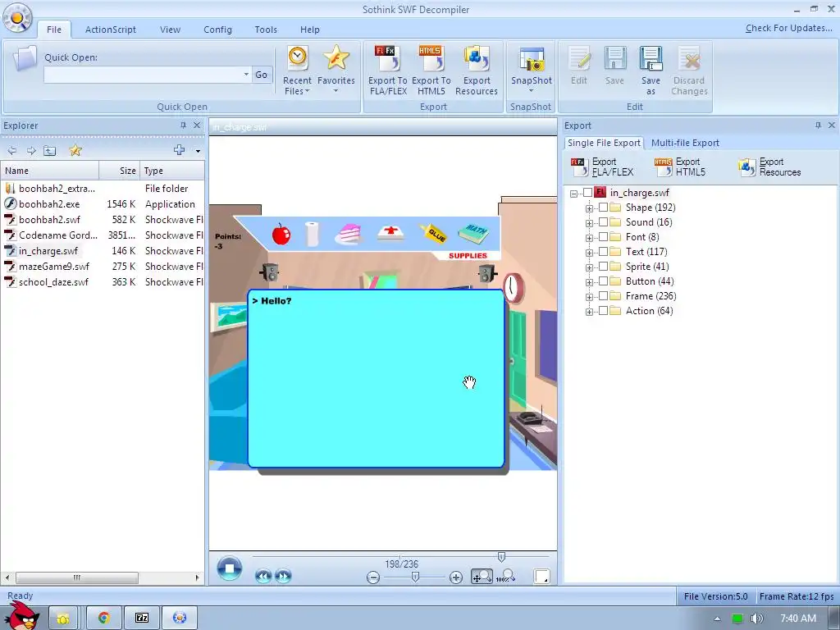Screen dimensions: 840x630
Task: Check the Sound (16) checkbox
Action: [x=603, y=221]
